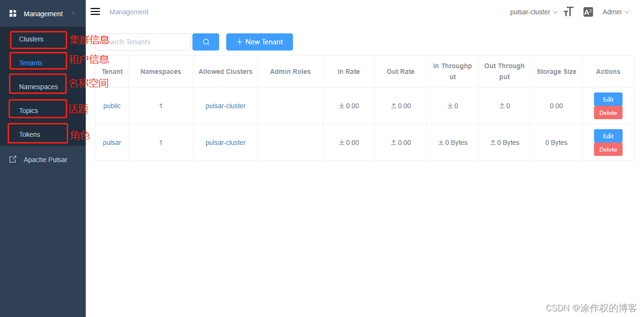This screenshot has width=644, height=317.
Task: Click Storage Size 0.00 in public row
Action: [556, 106]
